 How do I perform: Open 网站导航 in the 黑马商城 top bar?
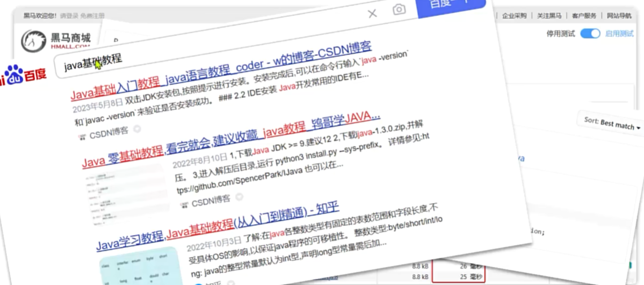click(619, 16)
